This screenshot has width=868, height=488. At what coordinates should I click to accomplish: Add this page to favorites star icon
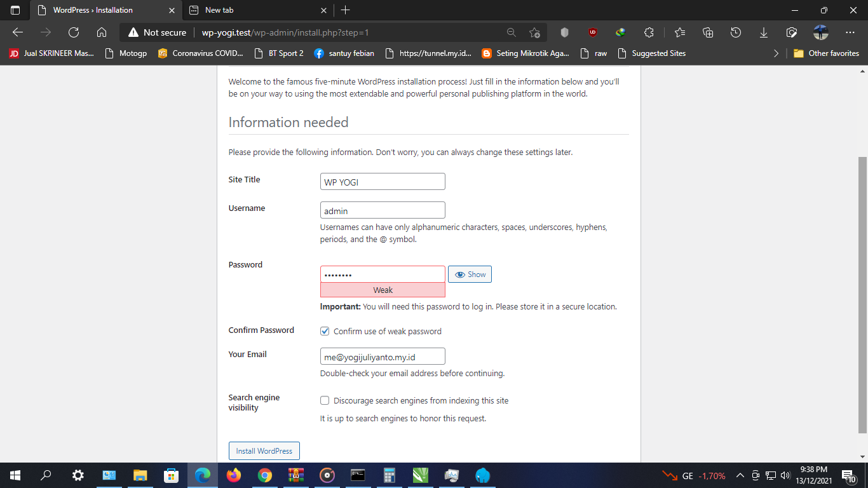click(535, 32)
